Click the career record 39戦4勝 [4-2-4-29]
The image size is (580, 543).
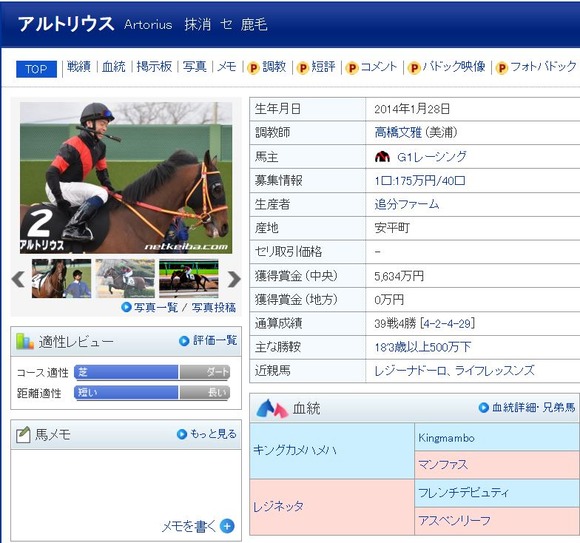click(425, 323)
